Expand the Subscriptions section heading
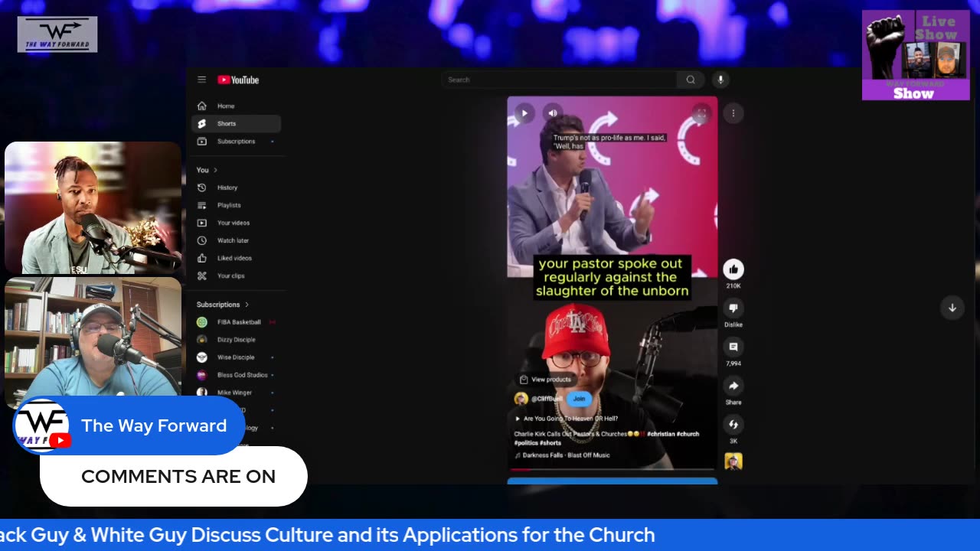This screenshot has width=980, height=551. (223, 305)
